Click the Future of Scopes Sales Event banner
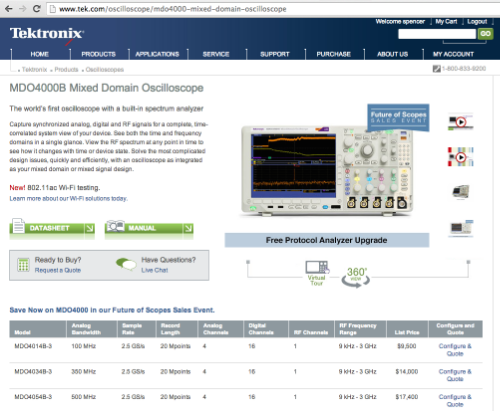The width and height of the screenshot is (500, 411). point(398,117)
